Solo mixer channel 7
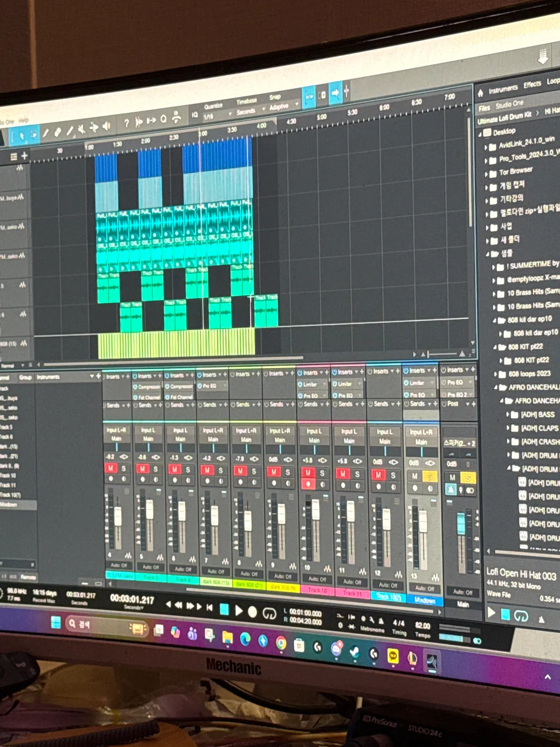 click(x=221, y=471)
